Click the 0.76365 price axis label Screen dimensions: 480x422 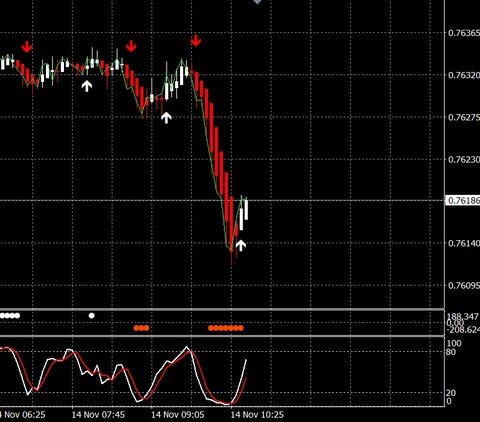(464, 33)
